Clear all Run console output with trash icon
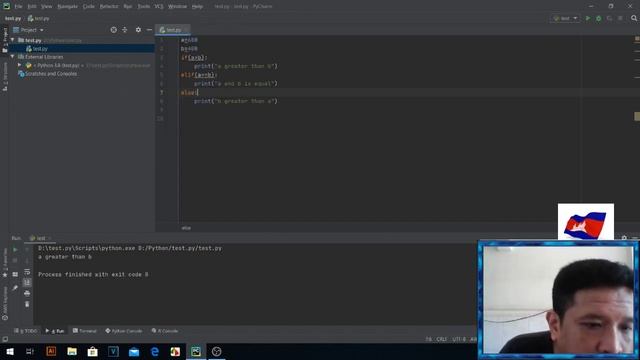 pos(27,304)
